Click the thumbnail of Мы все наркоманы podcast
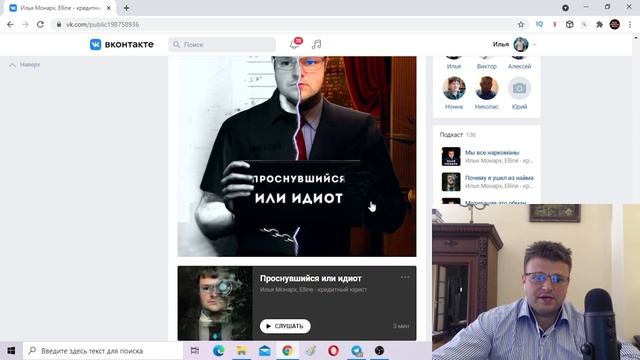This screenshot has width=640, height=360. 451,156
